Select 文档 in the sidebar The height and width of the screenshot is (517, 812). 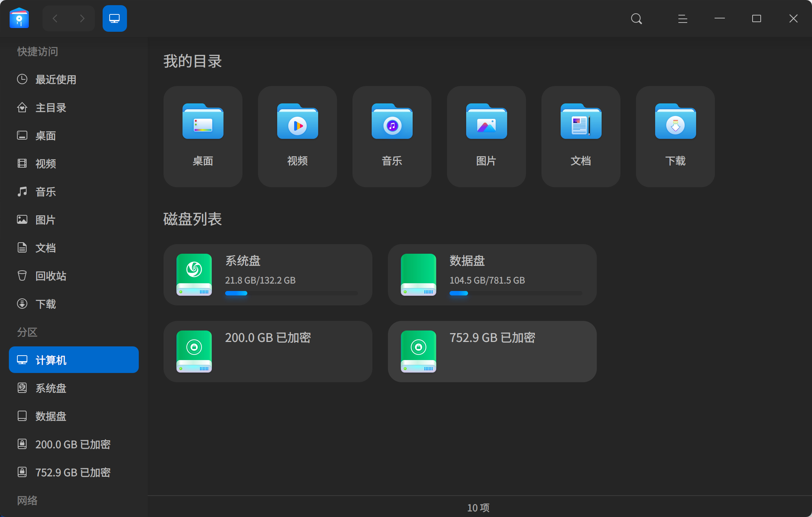74,248
